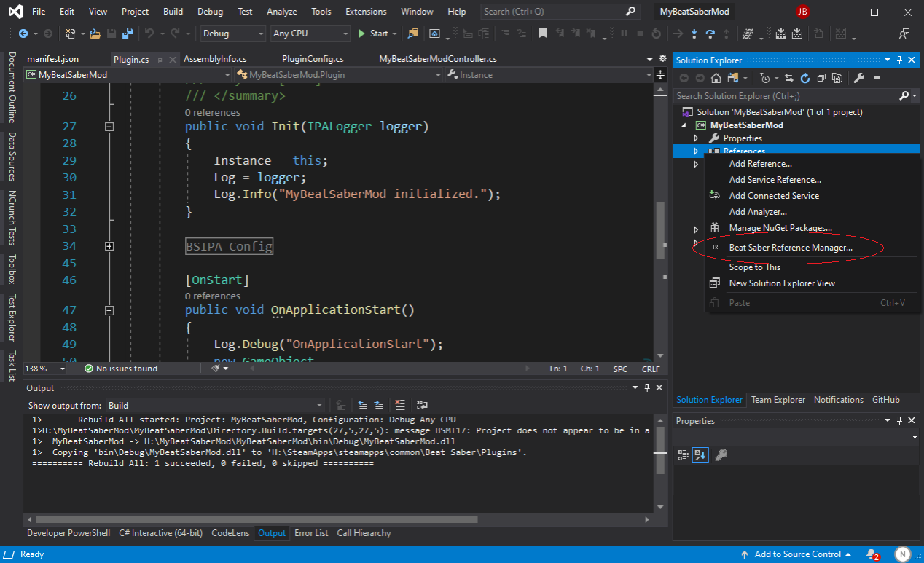Open the Team Explorer tab
Viewport: 924px width, 563px height.
778,400
